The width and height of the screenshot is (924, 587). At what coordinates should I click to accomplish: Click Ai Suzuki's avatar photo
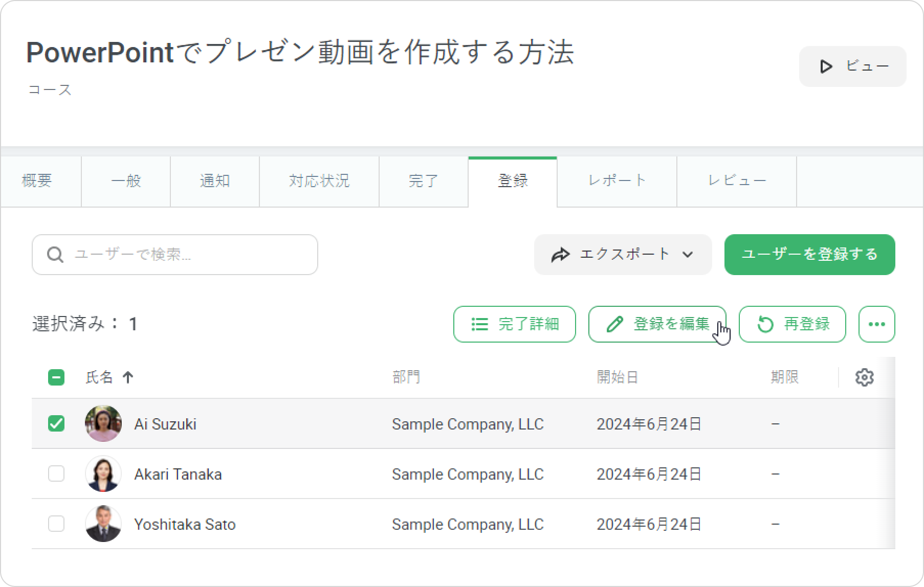(x=103, y=424)
